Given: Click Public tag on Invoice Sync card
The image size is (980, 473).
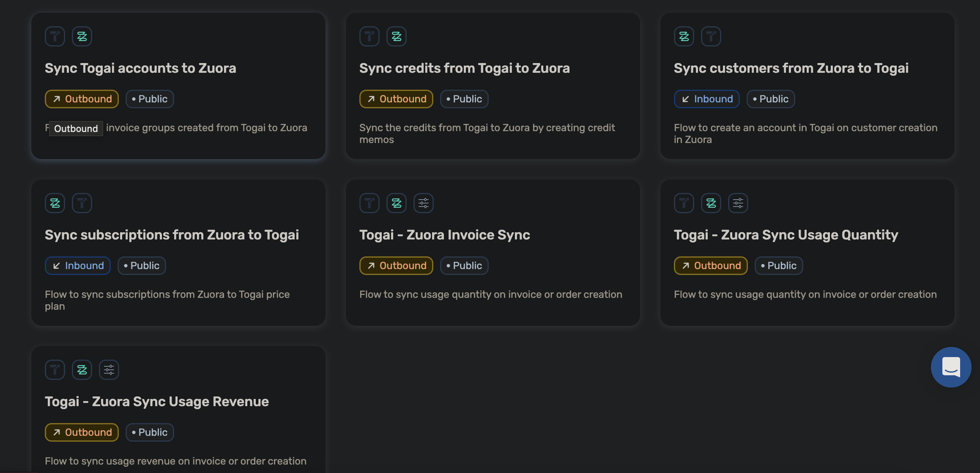Looking at the screenshot, I should click(464, 266).
